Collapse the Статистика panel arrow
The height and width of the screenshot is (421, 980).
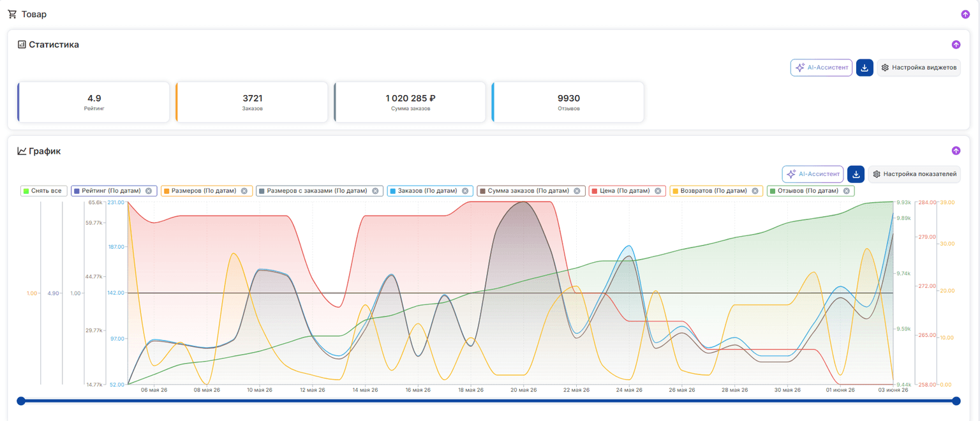956,45
